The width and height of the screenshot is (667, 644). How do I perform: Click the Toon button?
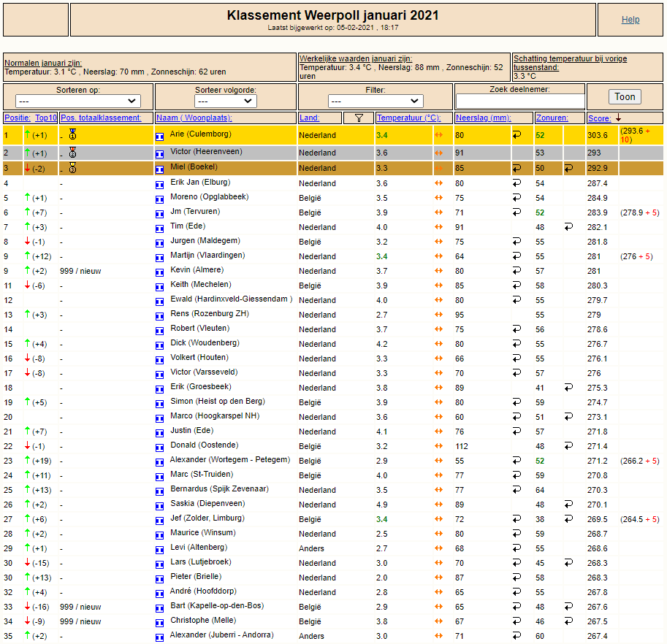click(x=625, y=97)
